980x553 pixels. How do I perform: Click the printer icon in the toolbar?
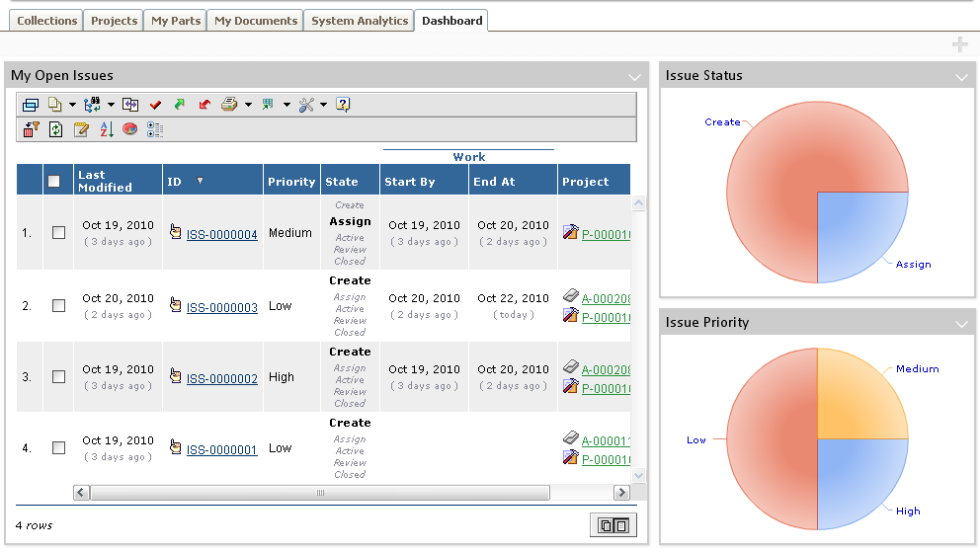pos(228,104)
